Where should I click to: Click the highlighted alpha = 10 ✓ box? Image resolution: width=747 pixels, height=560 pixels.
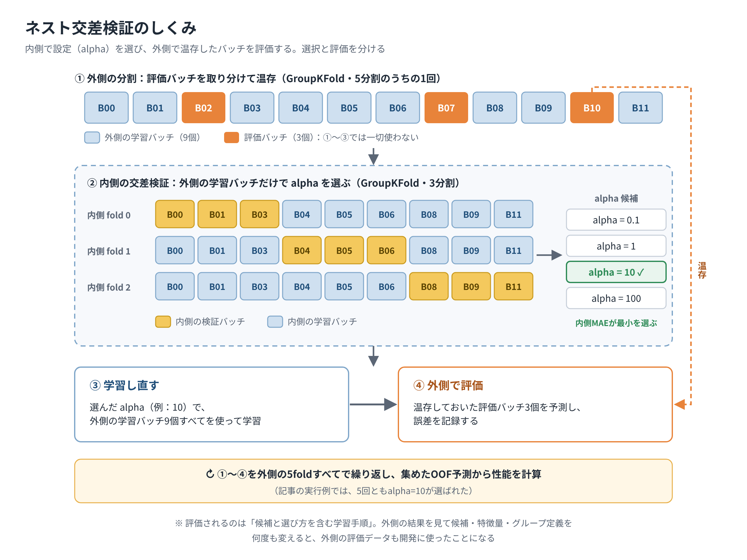click(616, 272)
